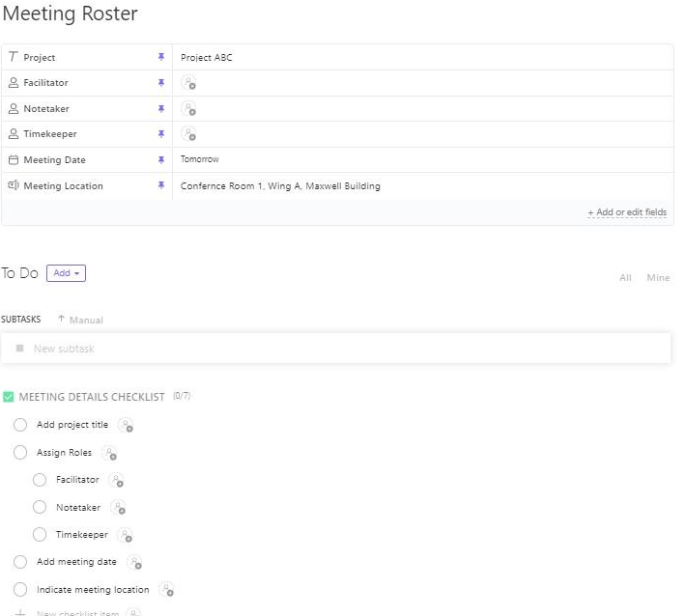The width and height of the screenshot is (685, 616).
Task: Click the person icon beside Timekeeper field label
Action: [x=14, y=133]
